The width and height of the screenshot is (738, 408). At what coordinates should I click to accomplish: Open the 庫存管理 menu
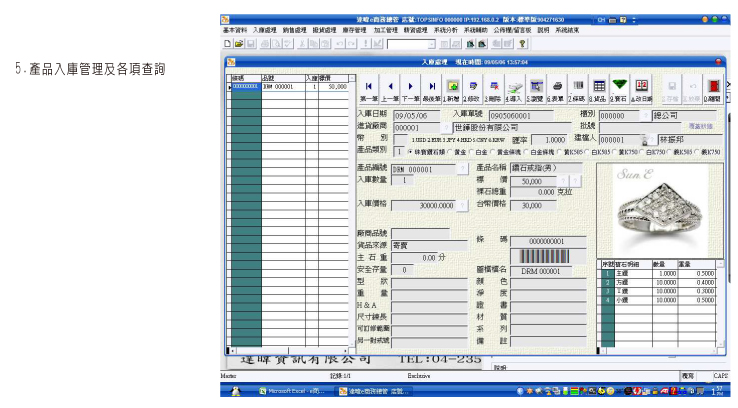(x=355, y=31)
